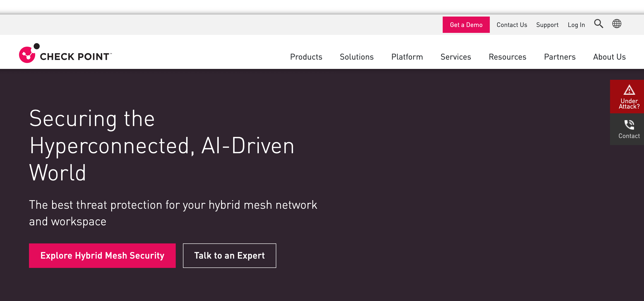This screenshot has width=644, height=301.
Task: Open the globe language selector icon
Action: coord(617,24)
